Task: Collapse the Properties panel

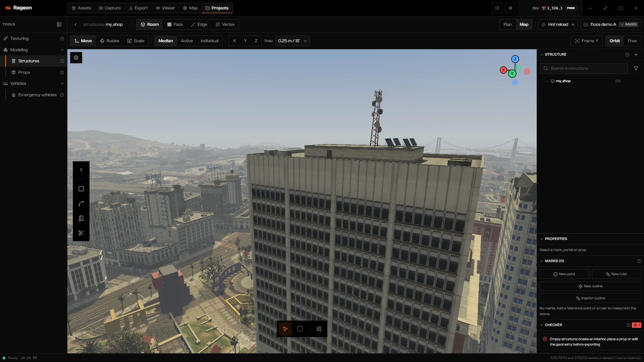Action: 542,239
